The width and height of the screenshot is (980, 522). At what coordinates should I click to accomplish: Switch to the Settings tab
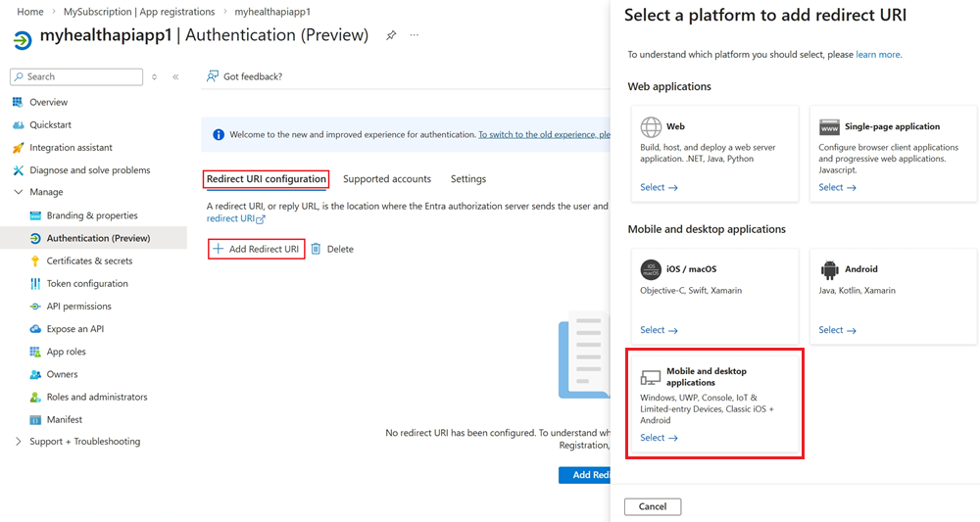click(x=467, y=179)
